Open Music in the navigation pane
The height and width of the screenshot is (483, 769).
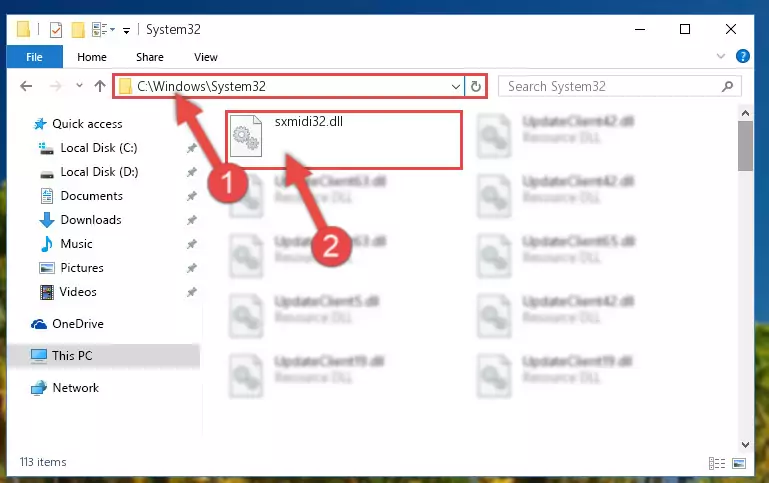[x=76, y=244]
